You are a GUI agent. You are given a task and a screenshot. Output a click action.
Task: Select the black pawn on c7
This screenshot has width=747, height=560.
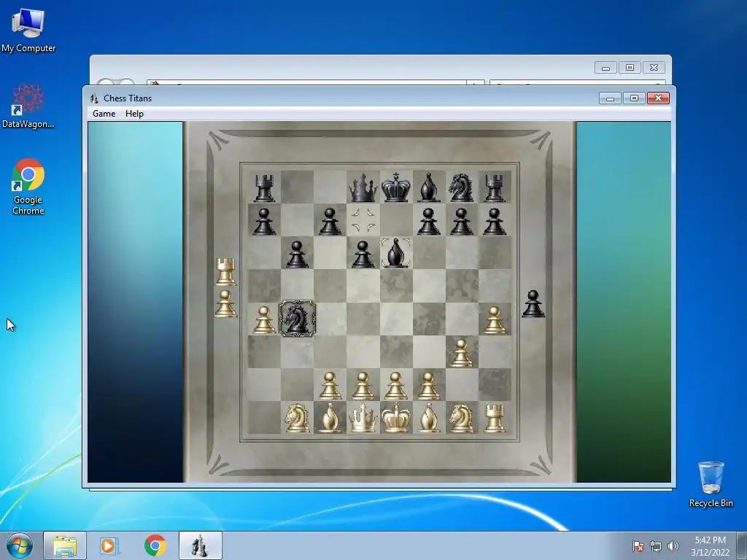pyautogui.click(x=330, y=222)
